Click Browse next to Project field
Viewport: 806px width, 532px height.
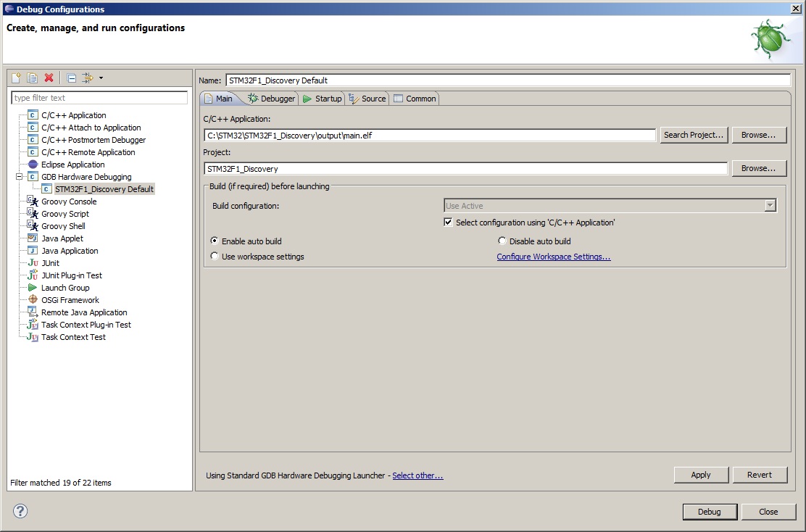pos(759,169)
